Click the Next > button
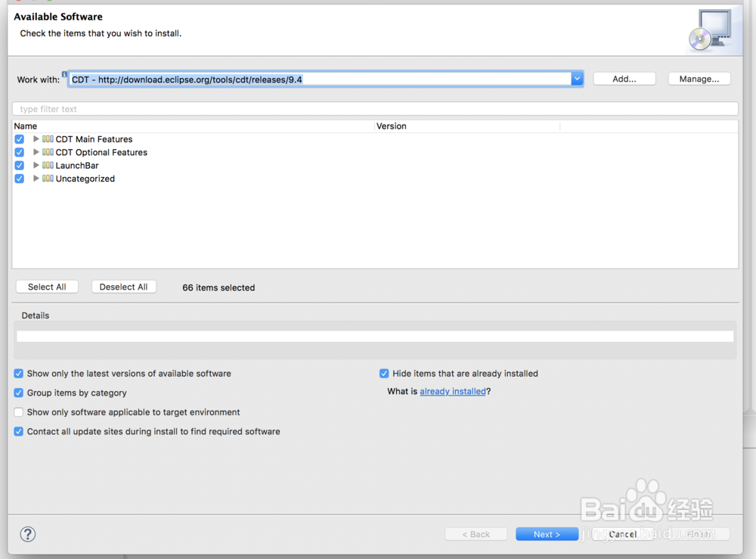The width and height of the screenshot is (756, 559). pos(547,534)
